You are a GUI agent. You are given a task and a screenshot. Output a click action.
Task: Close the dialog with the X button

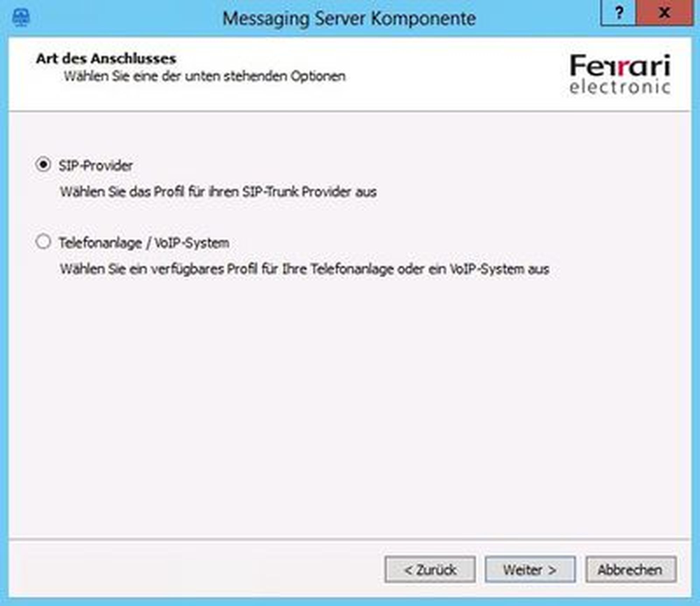(x=664, y=13)
